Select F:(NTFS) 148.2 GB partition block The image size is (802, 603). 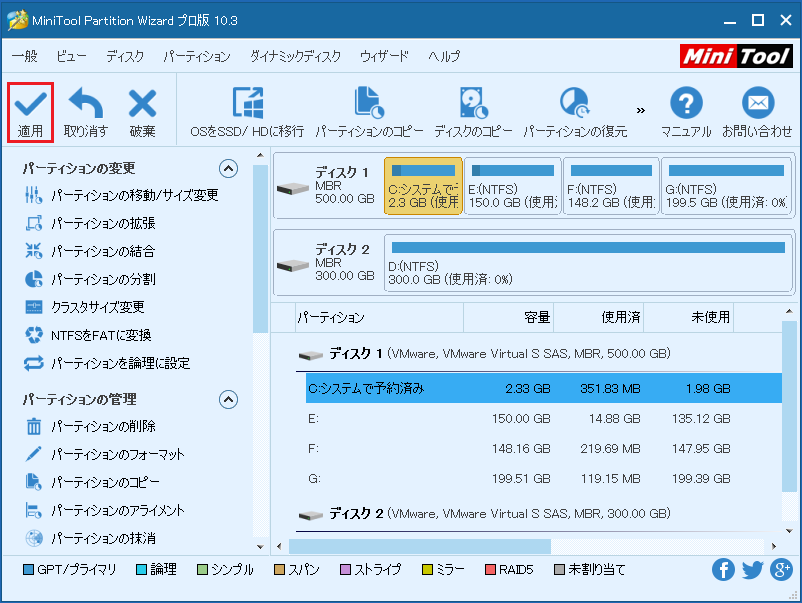(611, 186)
